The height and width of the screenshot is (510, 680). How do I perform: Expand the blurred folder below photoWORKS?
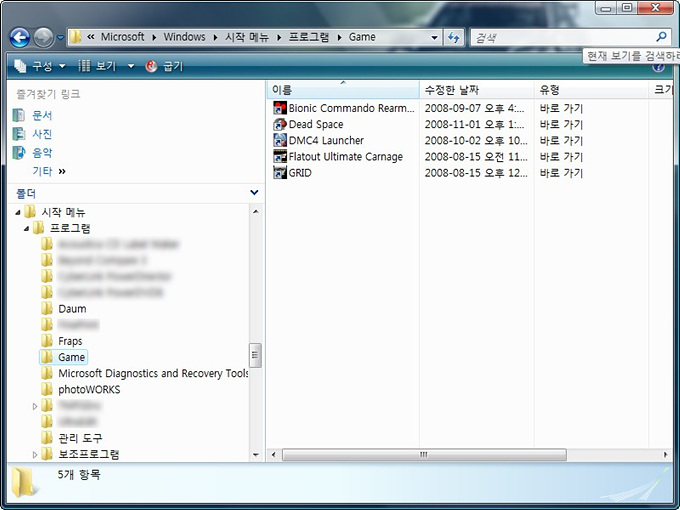point(35,406)
